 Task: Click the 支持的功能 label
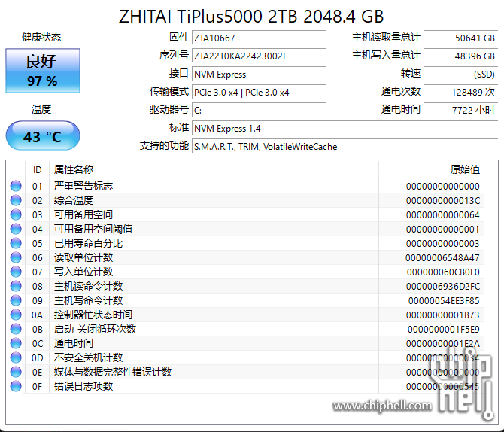pyautogui.click(x=164, y=145)
